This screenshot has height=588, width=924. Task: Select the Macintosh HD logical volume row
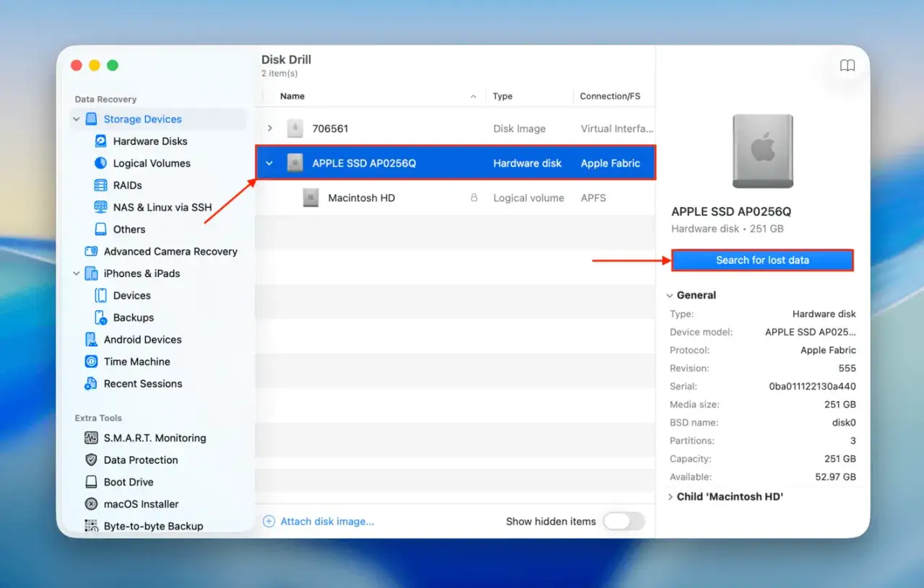pyautogui.click(x=456, y=198)
